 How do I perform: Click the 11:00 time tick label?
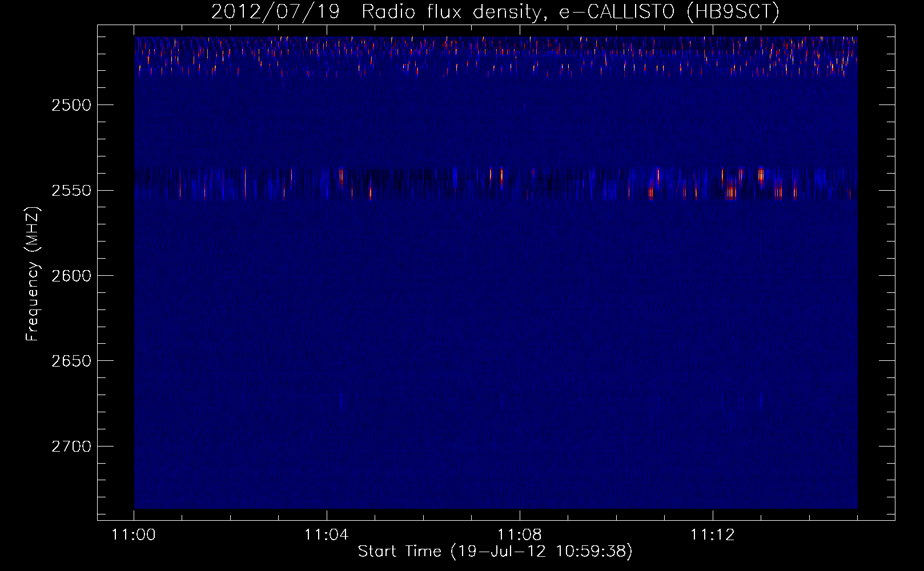click(x=134, y=535)
